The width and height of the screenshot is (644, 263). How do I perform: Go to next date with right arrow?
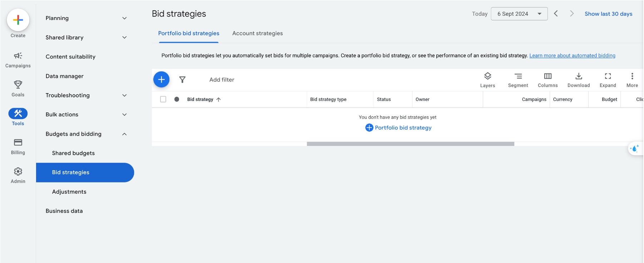(x=572, y=14)
